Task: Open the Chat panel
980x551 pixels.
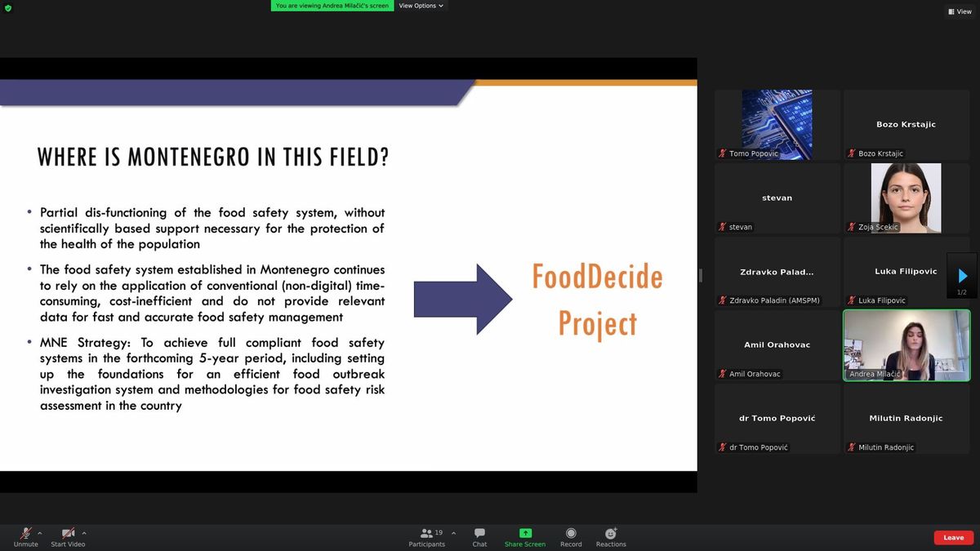Action: coord(479,536)
